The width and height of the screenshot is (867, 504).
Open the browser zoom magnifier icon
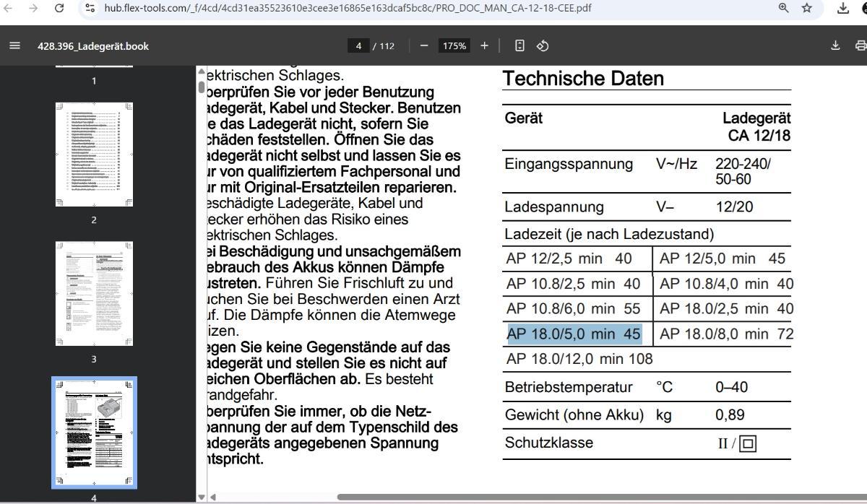pos(783,8)
